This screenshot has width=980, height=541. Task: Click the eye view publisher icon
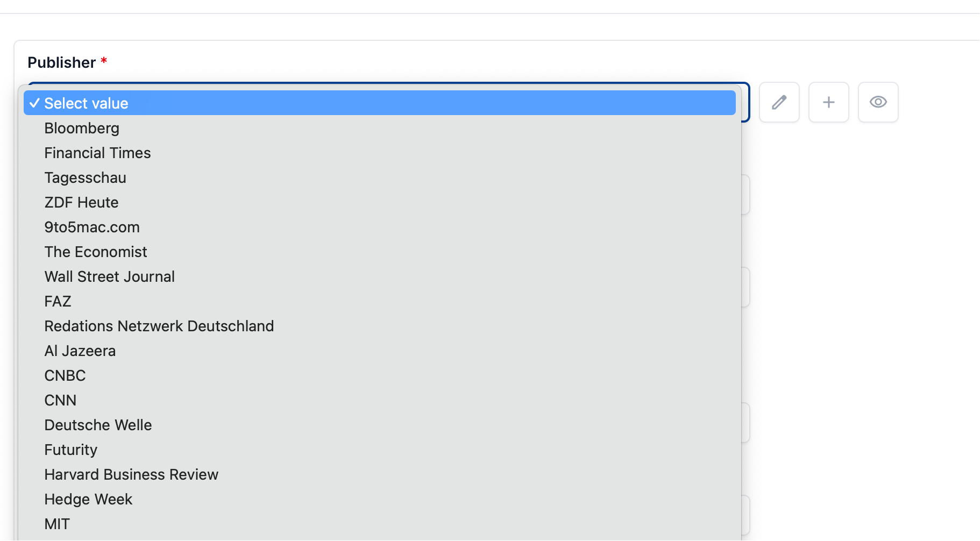point(878,102)
